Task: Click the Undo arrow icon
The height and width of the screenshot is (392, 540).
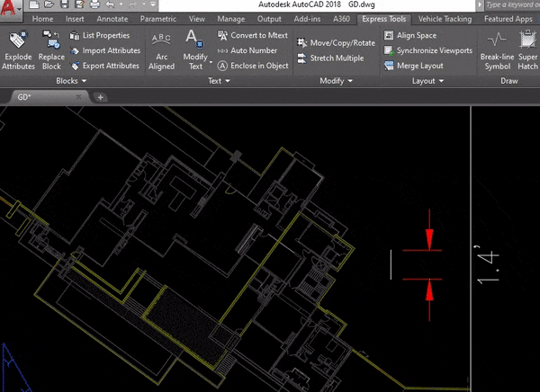Action: pos(110,4)
